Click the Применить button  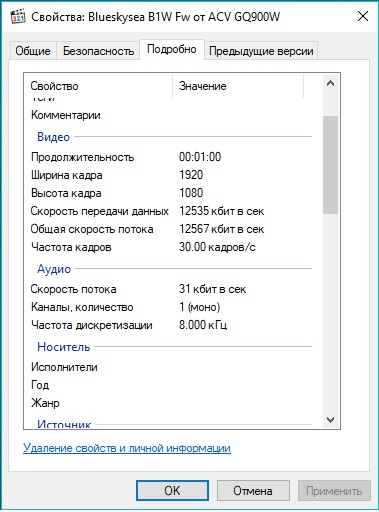click(334, 490)
